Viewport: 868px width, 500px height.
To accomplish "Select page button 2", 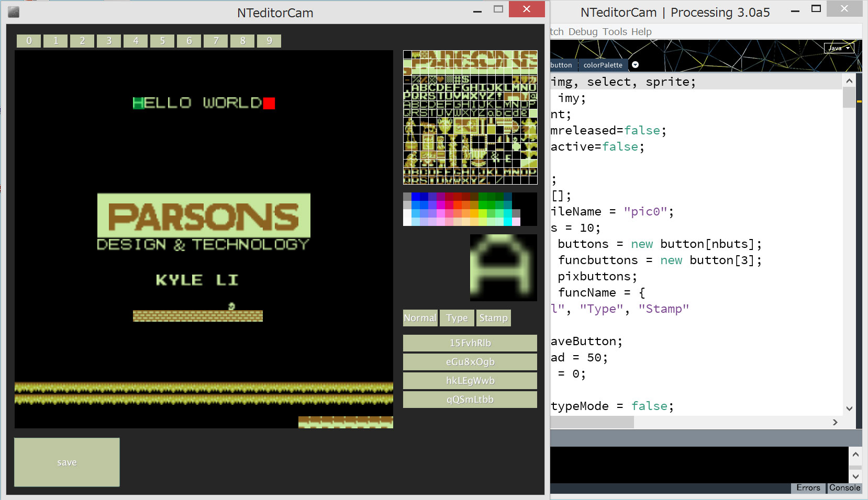I will (82, 41).
